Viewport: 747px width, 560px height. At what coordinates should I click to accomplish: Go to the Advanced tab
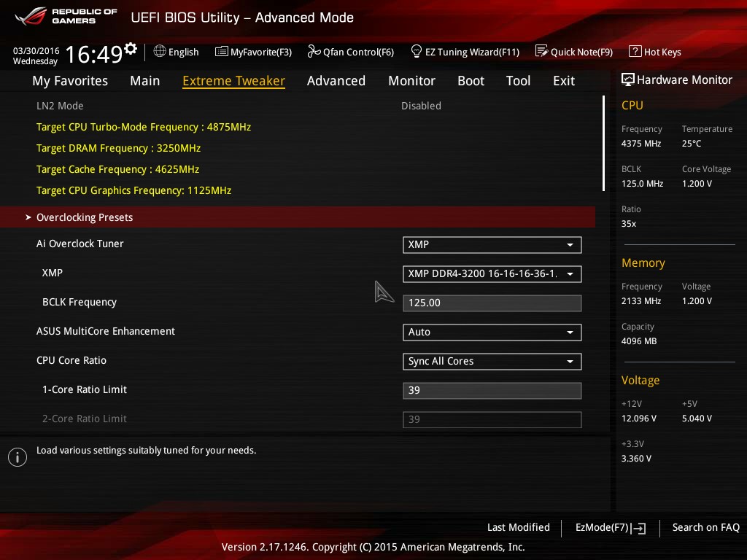336,81
